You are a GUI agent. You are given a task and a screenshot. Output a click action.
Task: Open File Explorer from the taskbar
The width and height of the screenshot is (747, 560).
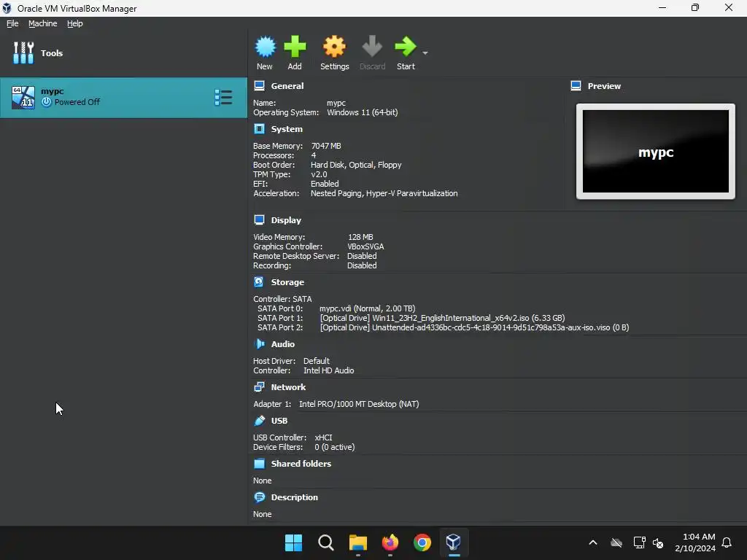click(357, 542)
